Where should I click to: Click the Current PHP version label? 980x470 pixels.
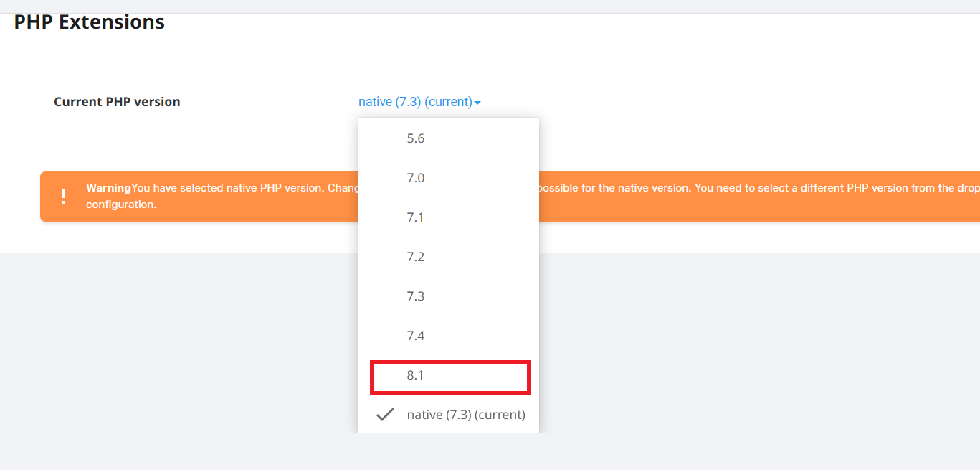117,102
